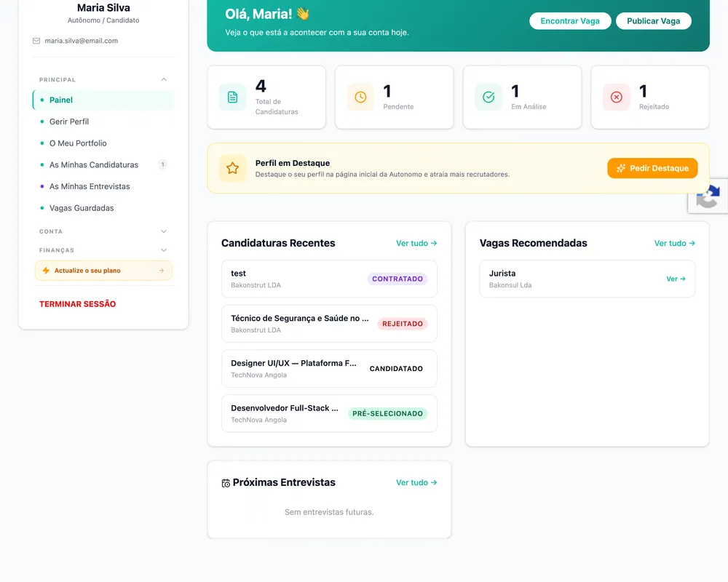This screenshot has width=728, height=582.
Task: Open As Minhas Candidaturas
Action: click(x=103, y=164)
